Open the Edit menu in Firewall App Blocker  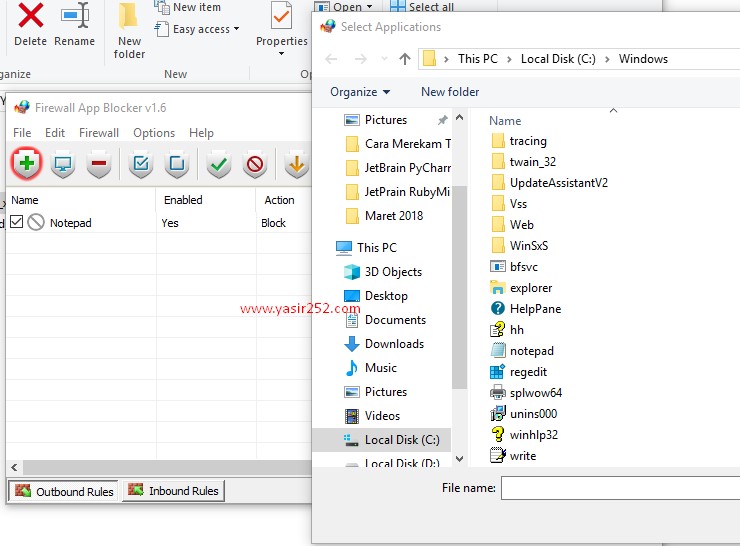55,133
